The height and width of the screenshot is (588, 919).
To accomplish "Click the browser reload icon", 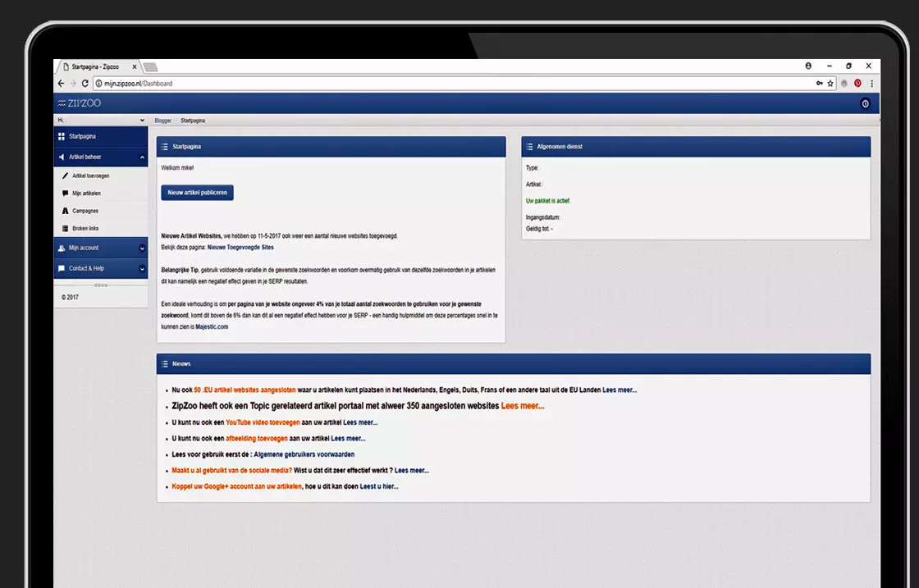I will pos(85,84).
